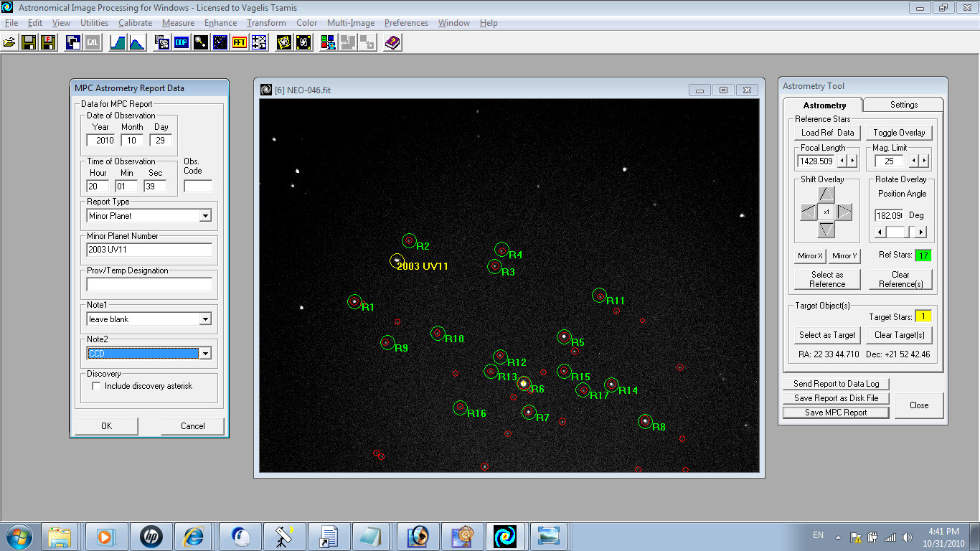980x551 pixels.
Task: Click the CAL calibration toolbar icon
Action: pos(92,42)
